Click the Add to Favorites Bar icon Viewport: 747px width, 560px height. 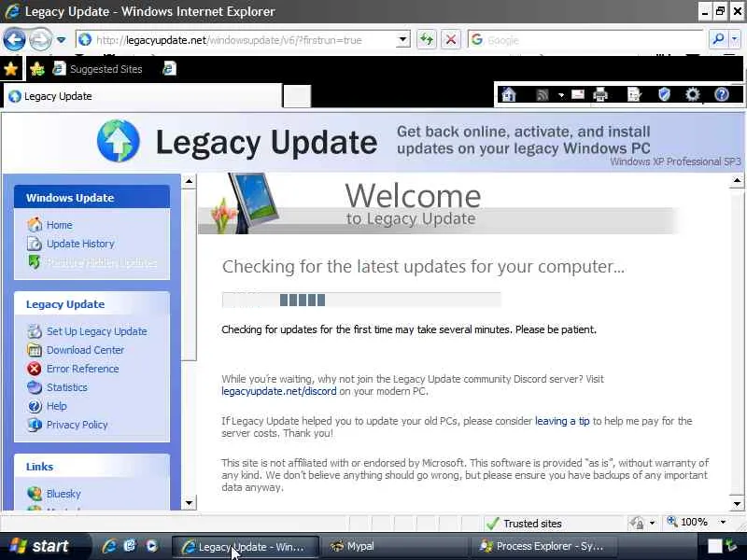coord(37,69)
